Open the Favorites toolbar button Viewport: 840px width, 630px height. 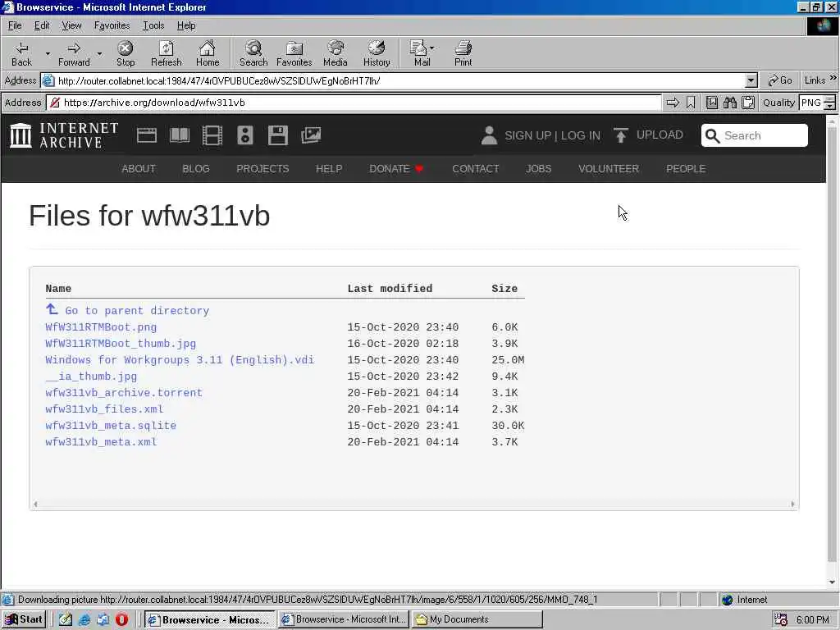coord(294,53)
